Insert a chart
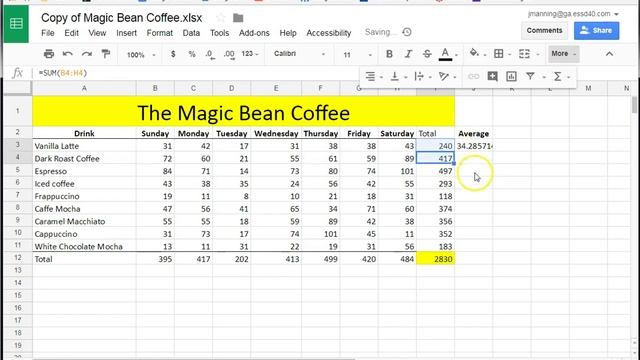 coord(511,76)
